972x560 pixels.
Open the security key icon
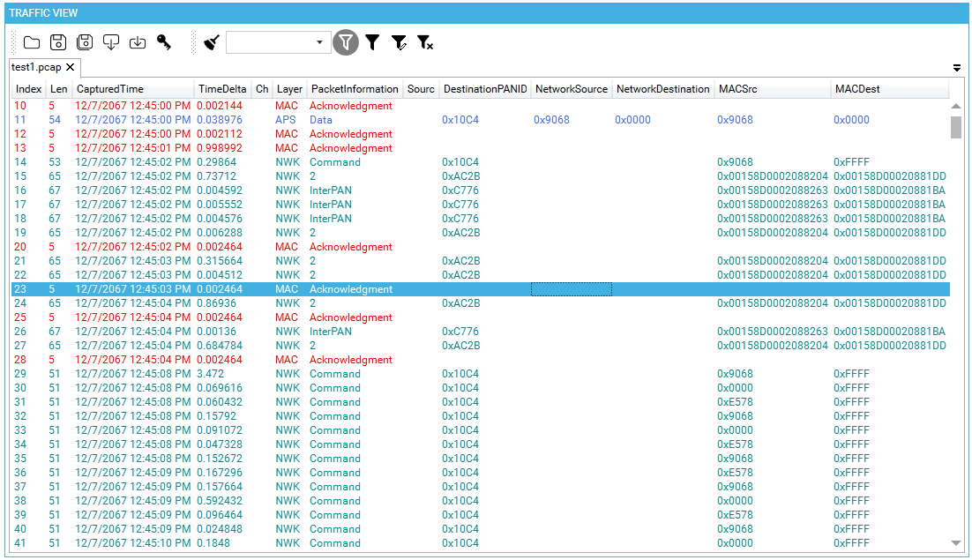pyautogui.click(x=164, y=42)
